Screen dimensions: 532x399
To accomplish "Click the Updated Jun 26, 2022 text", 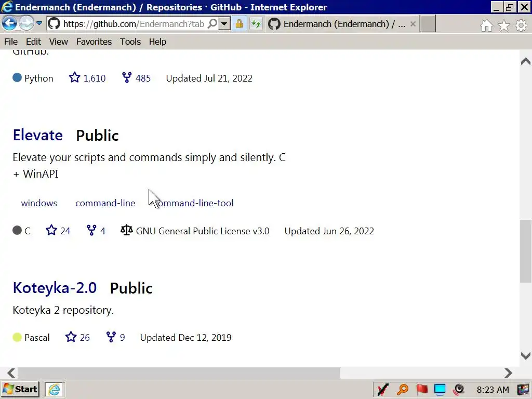I will (329, 231).
